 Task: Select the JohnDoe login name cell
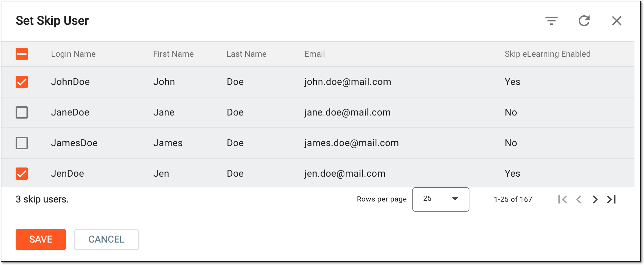click(70, 82)
